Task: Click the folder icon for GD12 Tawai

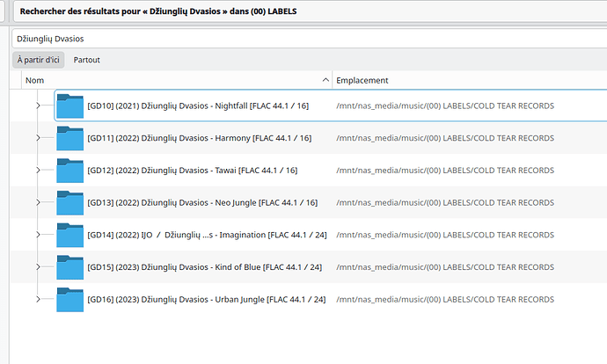Action: click(x=69, y=171)
